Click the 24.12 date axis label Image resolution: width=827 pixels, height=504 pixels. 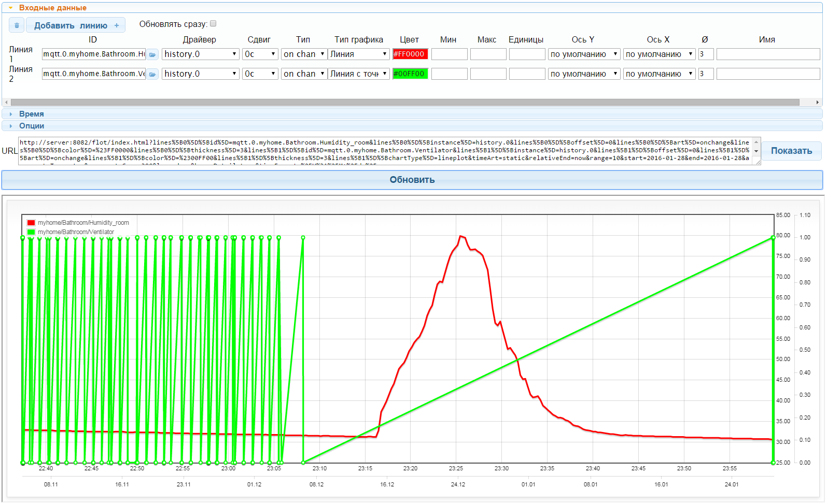(458, 484)
